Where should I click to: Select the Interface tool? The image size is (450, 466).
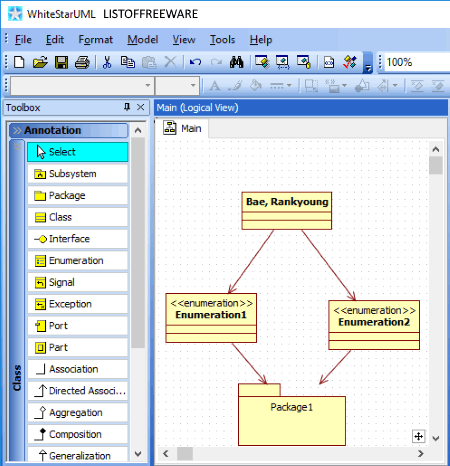[x=78, y=239]
